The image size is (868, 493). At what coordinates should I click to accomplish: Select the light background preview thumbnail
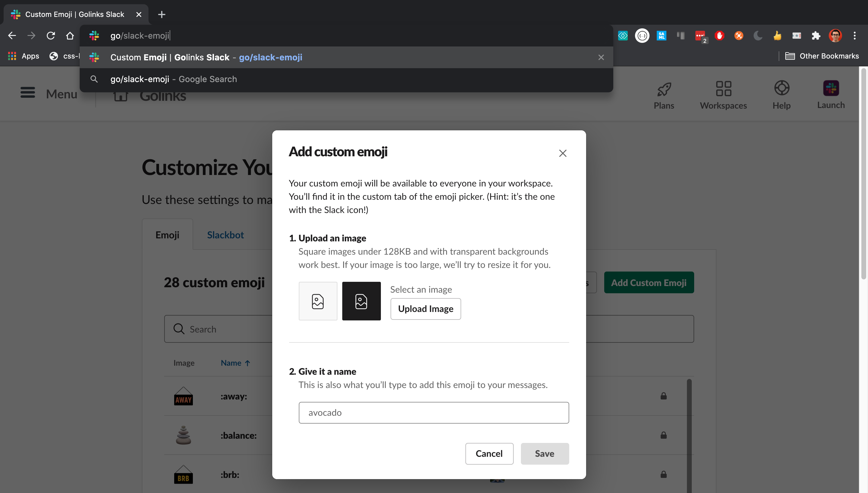[318, 301]
